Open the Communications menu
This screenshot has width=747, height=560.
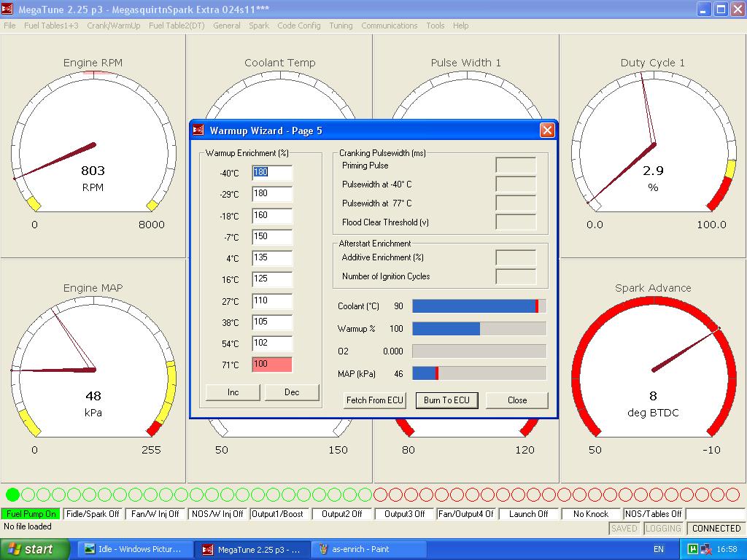390,26
